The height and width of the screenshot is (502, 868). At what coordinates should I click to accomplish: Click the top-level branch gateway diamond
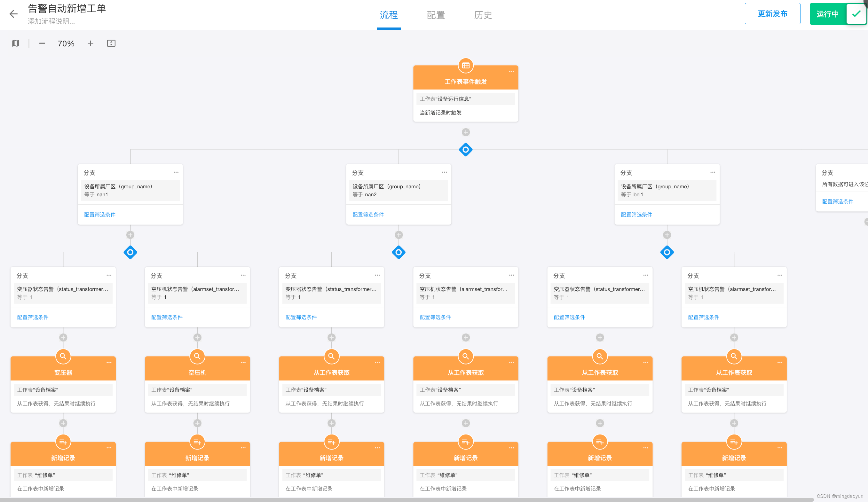coord(466,150)
